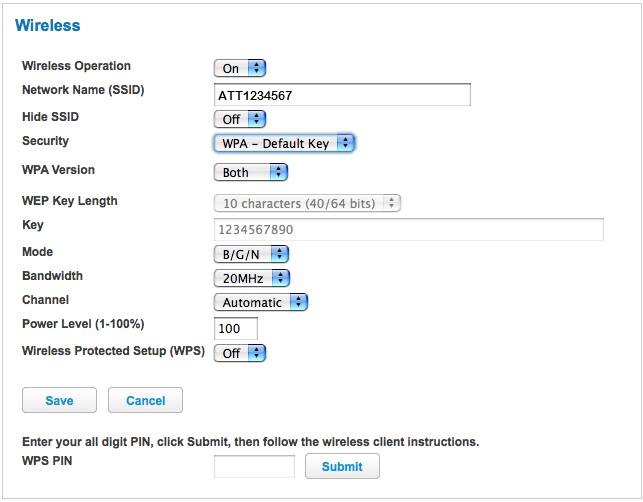Open the Wireless Operation dropdown
This screenshot has width=643, height=502.
point(240,69)
